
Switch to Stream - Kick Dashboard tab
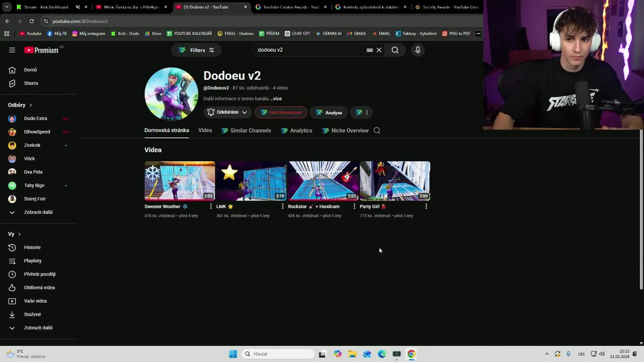coord(45,7)
